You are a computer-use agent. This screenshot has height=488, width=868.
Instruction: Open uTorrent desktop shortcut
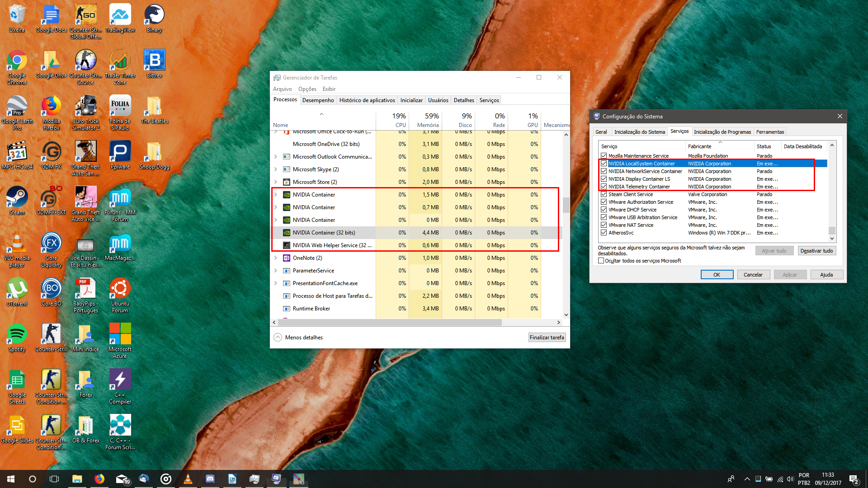(17, 292)
